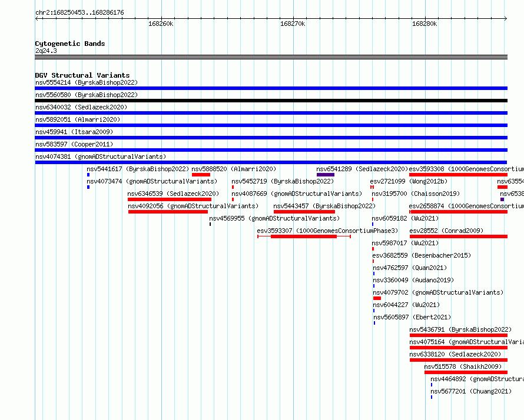Click the red bar under nsv6346539

coord(170,199)
